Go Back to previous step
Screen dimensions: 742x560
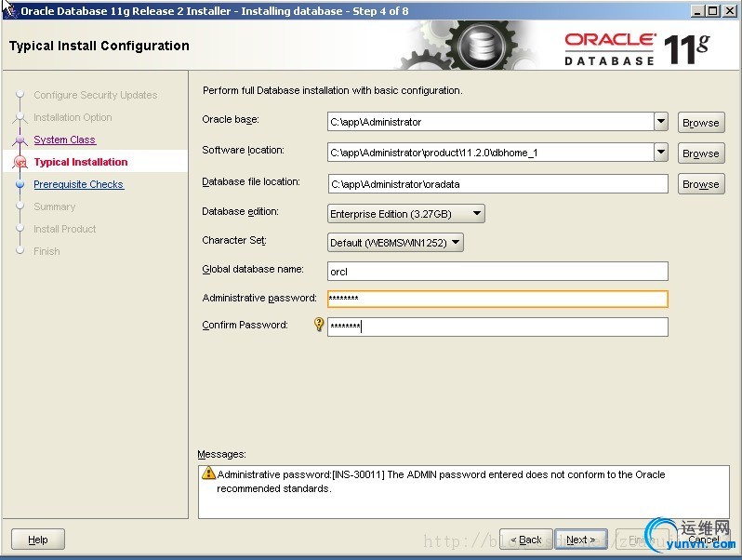[525, 540]
